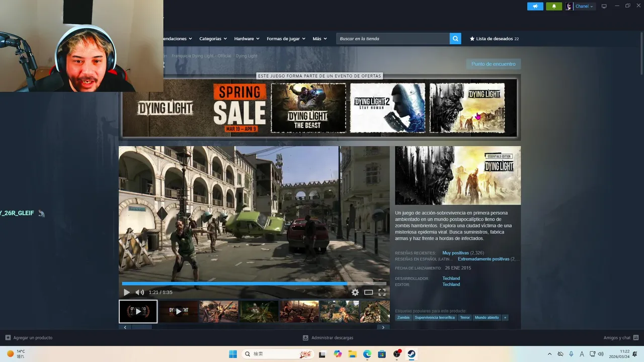Select the fifth media thumbnail

click(x=299, y=311)
